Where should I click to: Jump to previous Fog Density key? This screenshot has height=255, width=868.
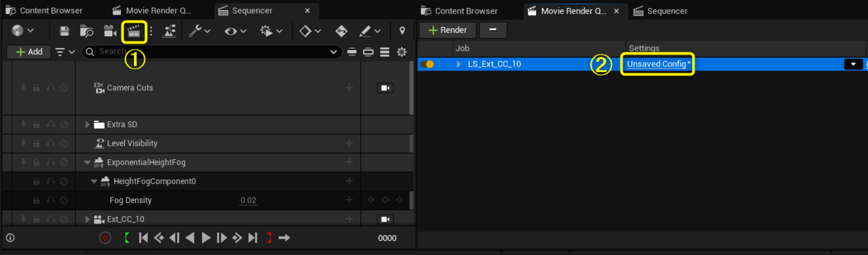371,200
